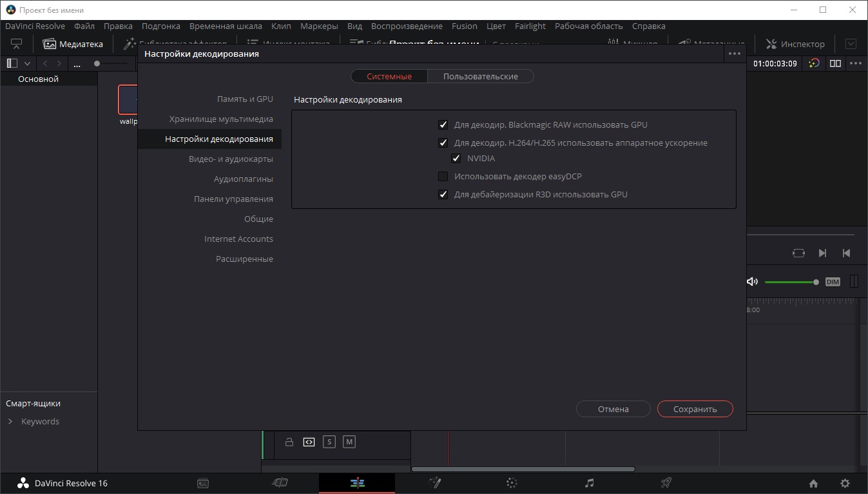Click the Home project manager icon

[x=813, y=483]
